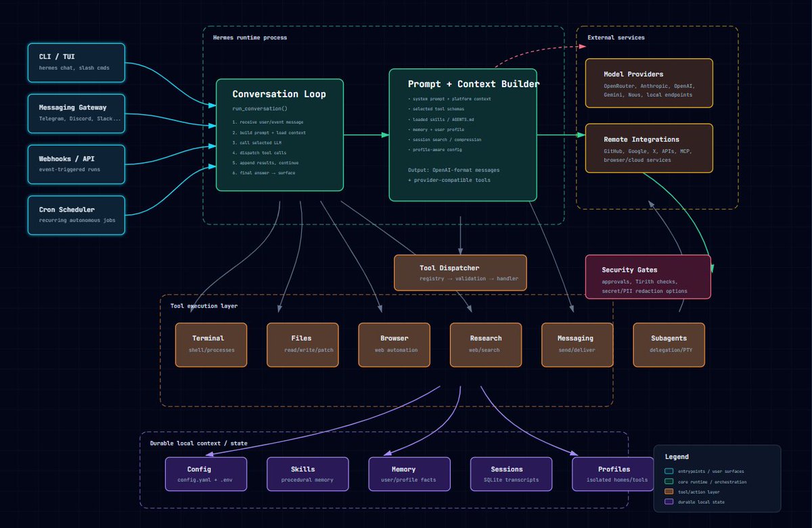Click step '2. build prompt + load context'
Image resolution: width=812 pixels, height=528 pixels.
coord(269,133)
